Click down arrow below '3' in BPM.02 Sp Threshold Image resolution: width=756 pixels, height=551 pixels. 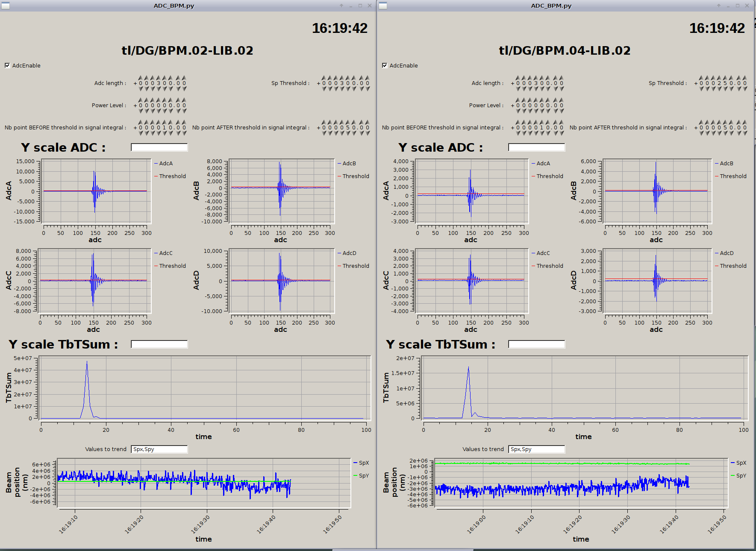click(342, 89)
